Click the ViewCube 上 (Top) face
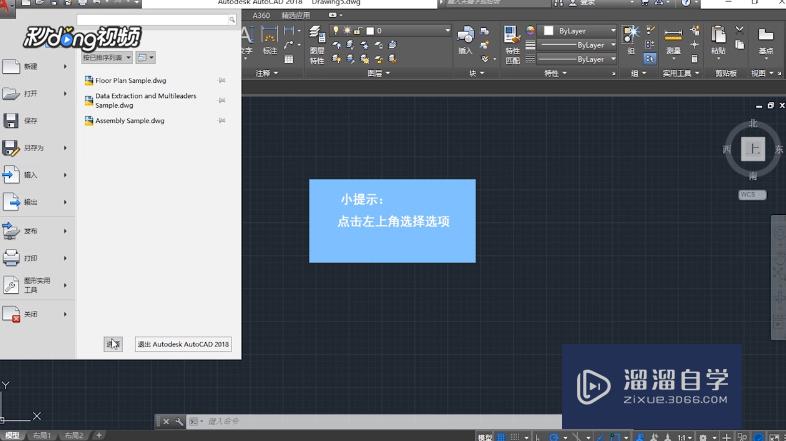786x441 pixels. pos(753,149)
